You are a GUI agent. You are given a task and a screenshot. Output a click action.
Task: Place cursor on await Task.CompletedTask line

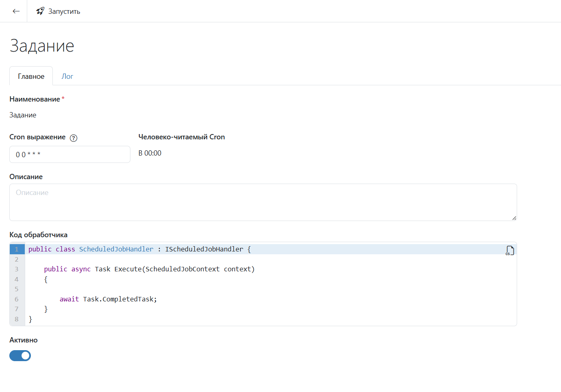tap(108, 299)
